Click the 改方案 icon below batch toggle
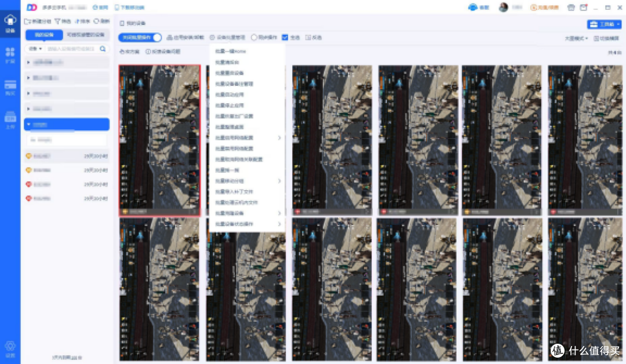Screen dimensions: 626x364 click(x=122, y=52)
